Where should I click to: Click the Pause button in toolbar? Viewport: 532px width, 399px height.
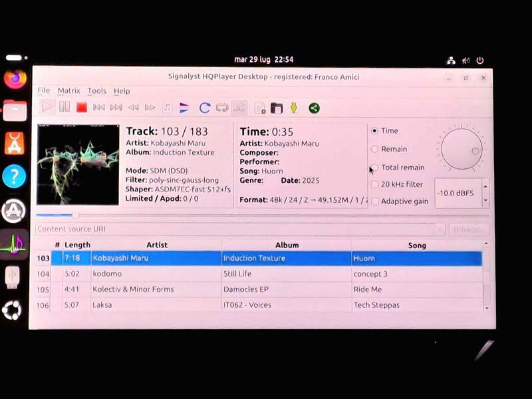click(65, 107)
